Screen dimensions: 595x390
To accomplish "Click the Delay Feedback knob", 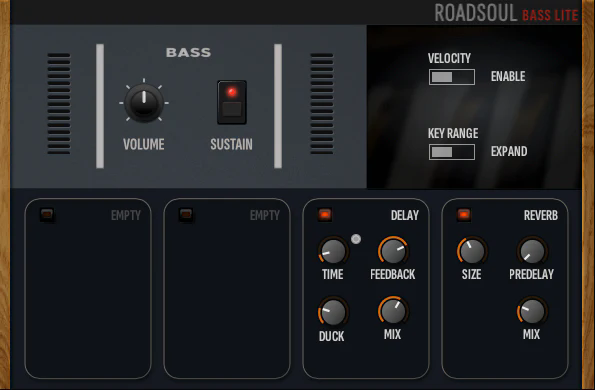I will 393,251.
